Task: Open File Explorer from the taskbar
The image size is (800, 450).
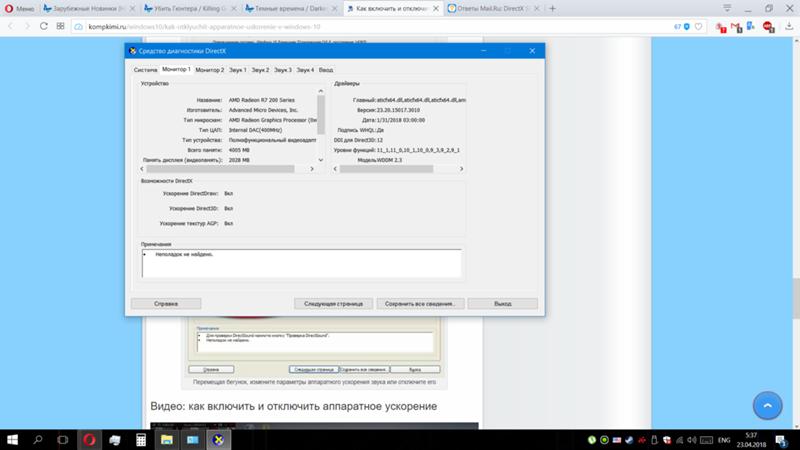Action: [167, 440]
